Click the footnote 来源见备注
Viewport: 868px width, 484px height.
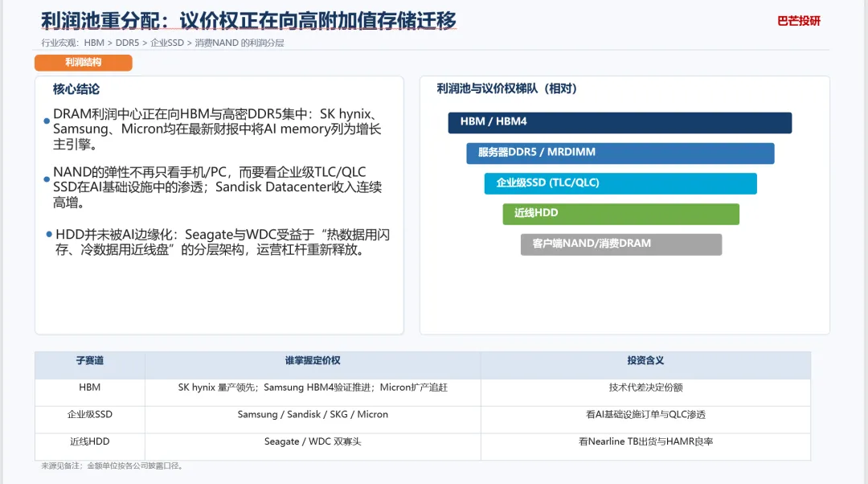click(113, 466)
